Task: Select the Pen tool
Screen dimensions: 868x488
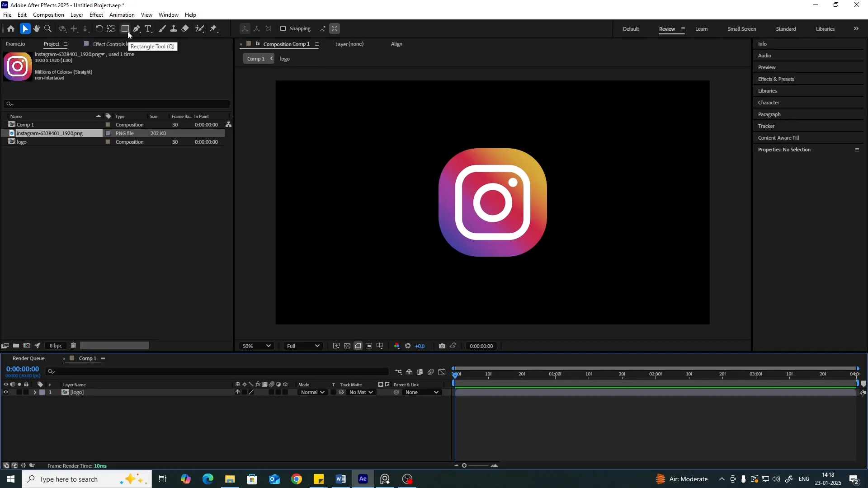Action: pos(137,28)
